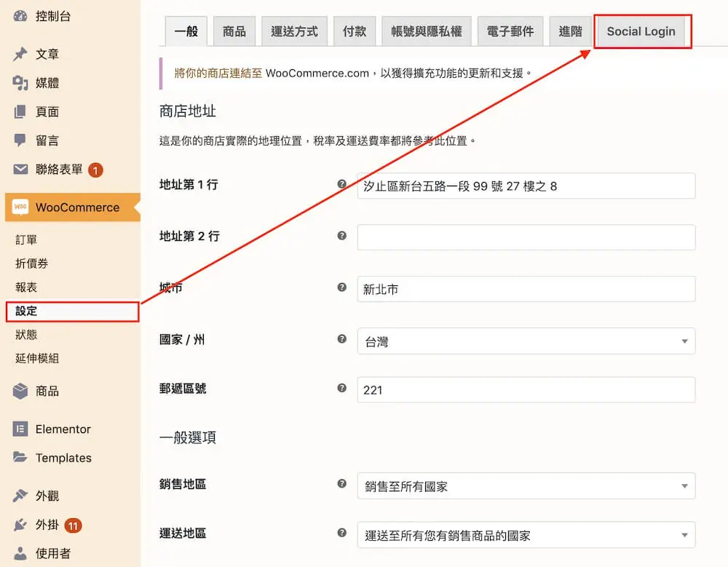728x567 pixels.
Task: Switch to the 電子郵件 tab
Action: [510, 31]
